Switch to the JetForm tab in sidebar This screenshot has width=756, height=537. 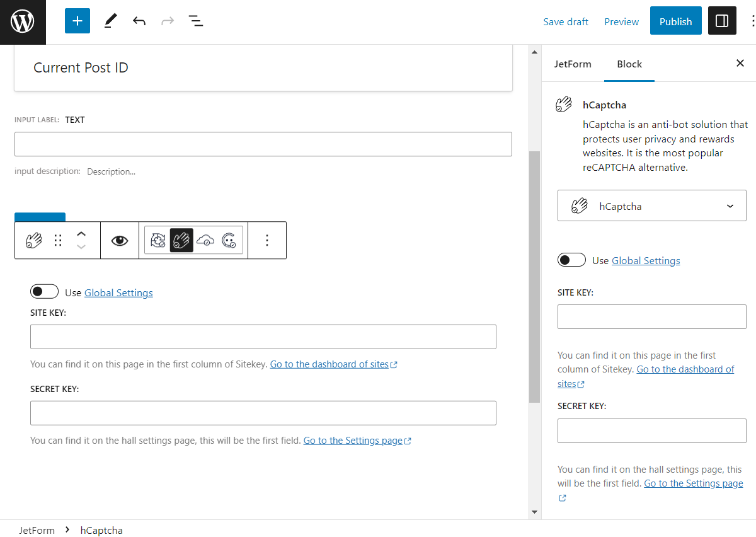[573, 64]
